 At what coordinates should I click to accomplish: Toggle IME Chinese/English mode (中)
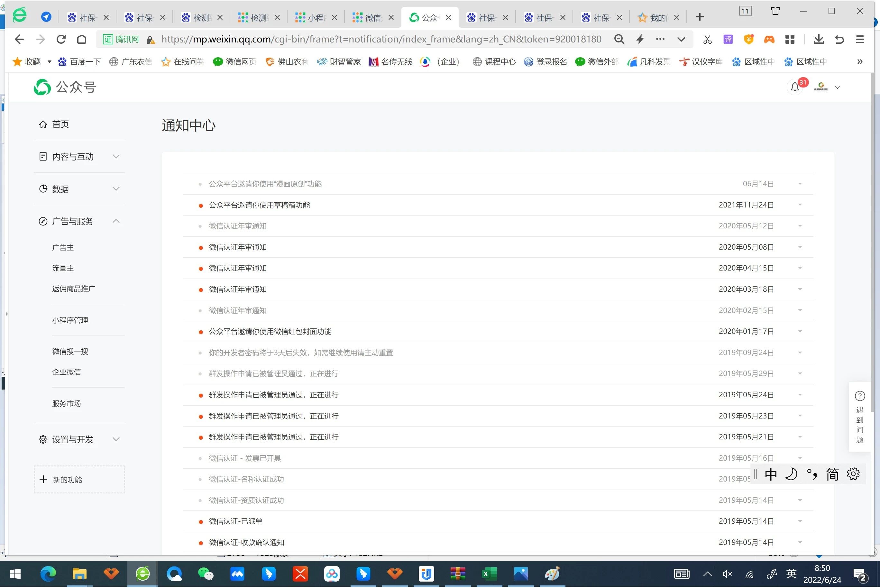(x=771, y=474)
